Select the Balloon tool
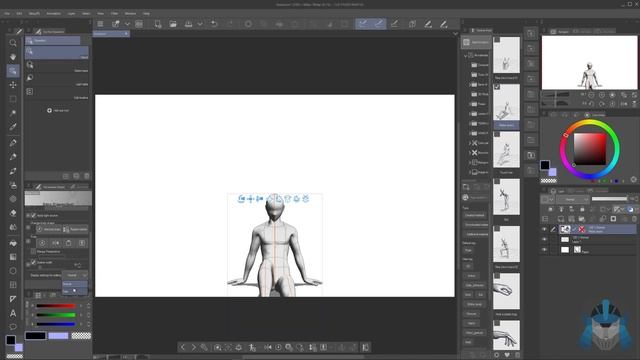The height and width of the screenshot is (360, 640). [13, 327]
